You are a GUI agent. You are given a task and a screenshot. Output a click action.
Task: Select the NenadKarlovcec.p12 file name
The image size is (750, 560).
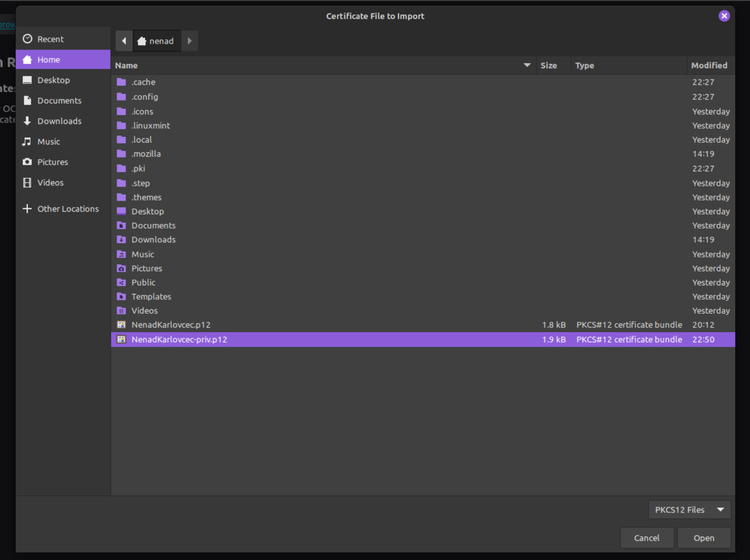[171, 325]
